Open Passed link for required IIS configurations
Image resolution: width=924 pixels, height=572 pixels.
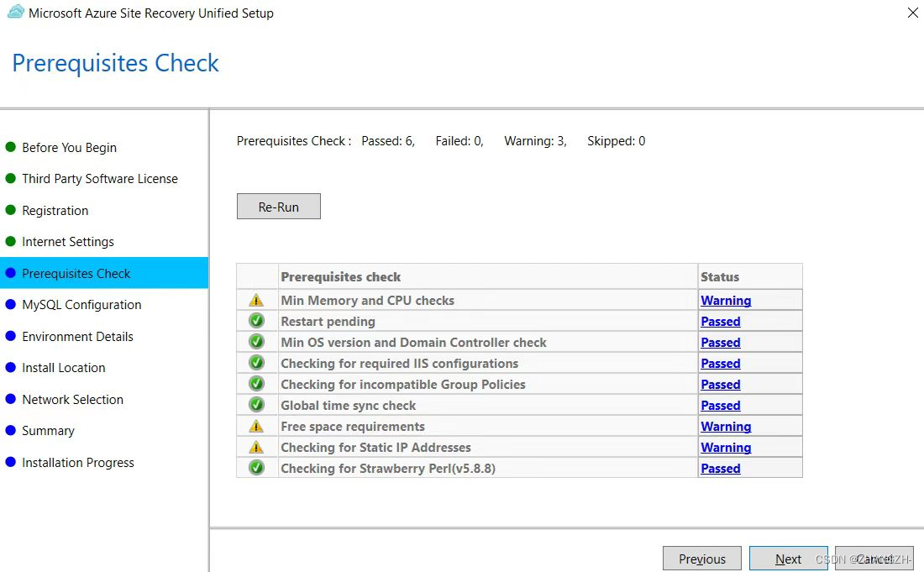tap(721, 364)
